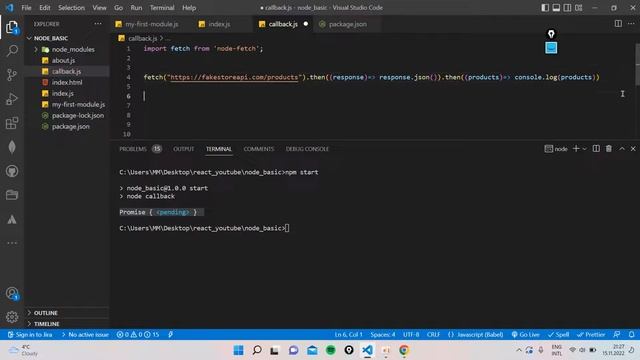Open the Explorer view in activity bar
The image size is (640, 360).
tap(12, 27)
